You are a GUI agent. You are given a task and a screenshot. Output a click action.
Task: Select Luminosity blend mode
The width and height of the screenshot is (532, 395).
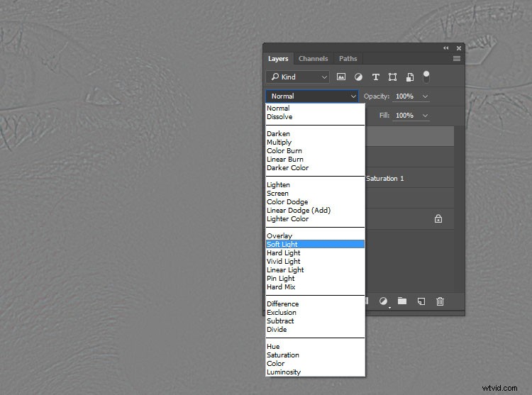pyautogui.click(x=315, y=372)
